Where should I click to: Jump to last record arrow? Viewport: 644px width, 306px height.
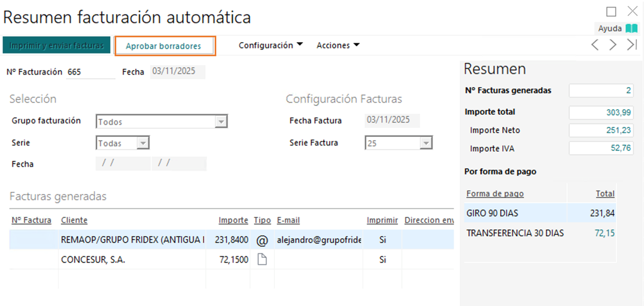click(632, 45)
